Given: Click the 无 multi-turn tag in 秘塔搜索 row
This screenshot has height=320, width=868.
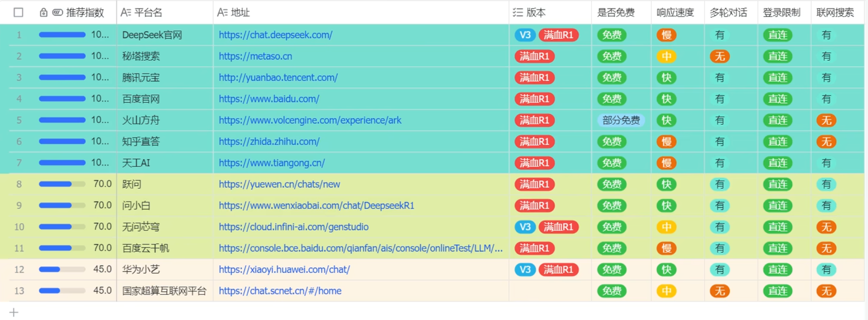Looking at the screenshot, I should coord(719,56).
